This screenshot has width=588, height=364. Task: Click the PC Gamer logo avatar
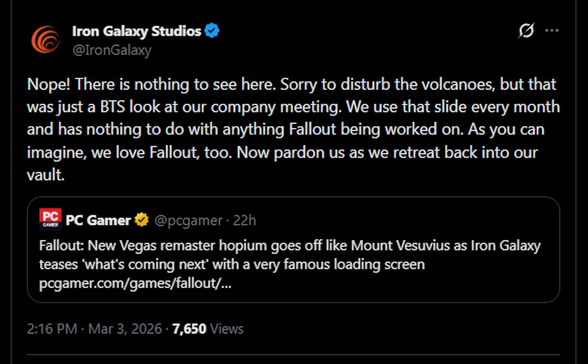50,220
